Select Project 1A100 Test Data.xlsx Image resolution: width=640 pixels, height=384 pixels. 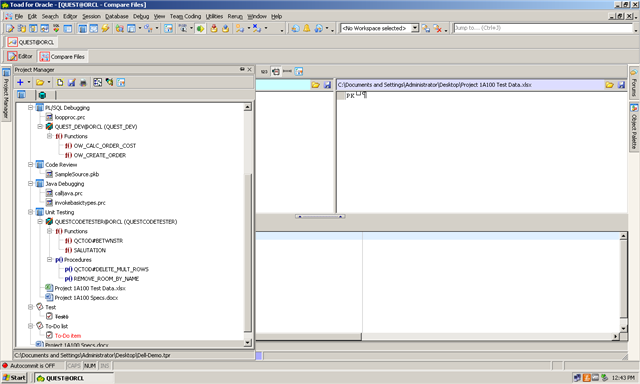pos(90,288)
